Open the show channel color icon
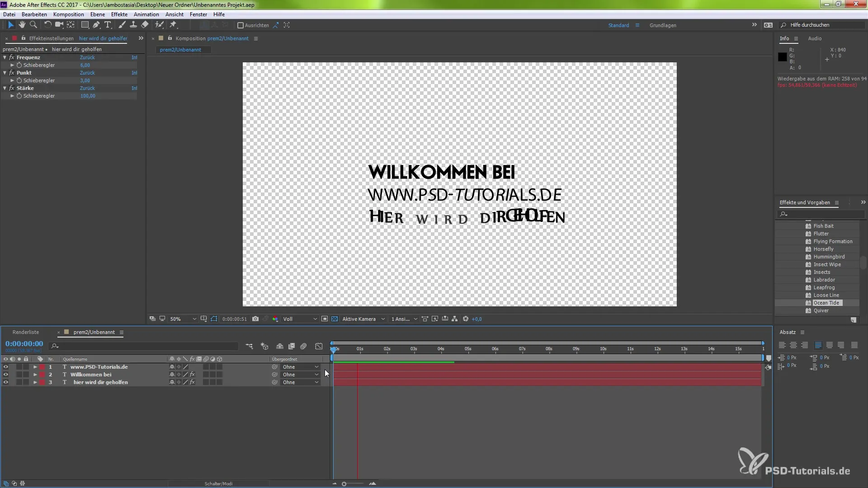 (x=275, y=319)
